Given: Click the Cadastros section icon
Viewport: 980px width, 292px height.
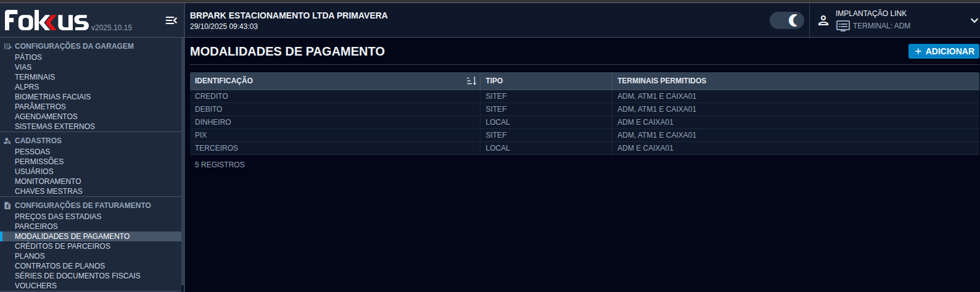Looking at the screenshot, I should [7, 141].
